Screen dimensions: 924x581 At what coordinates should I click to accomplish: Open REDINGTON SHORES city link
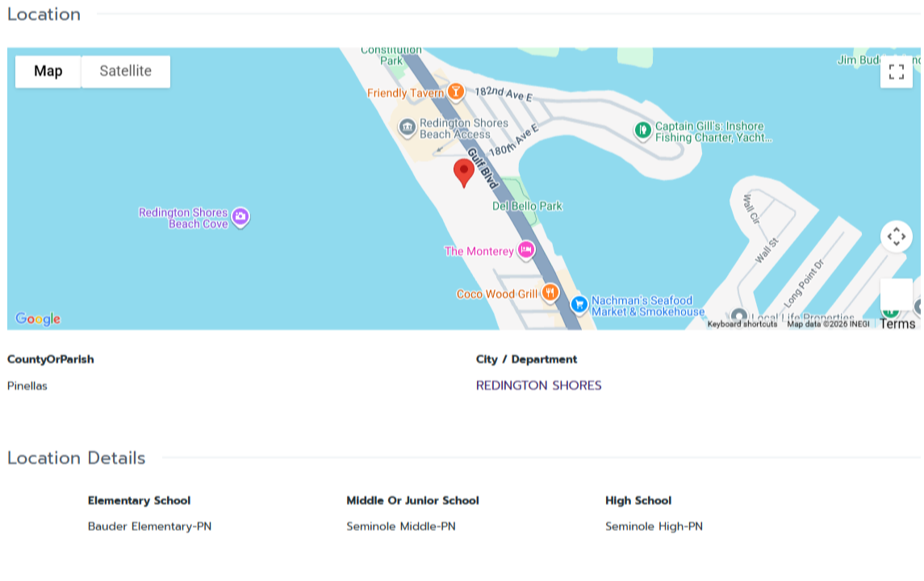coord(538,386)
